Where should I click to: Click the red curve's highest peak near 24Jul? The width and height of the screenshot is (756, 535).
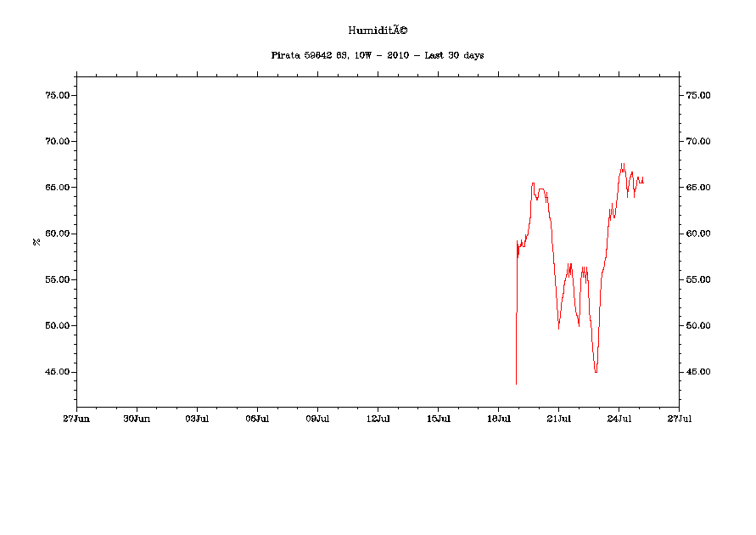622,164
